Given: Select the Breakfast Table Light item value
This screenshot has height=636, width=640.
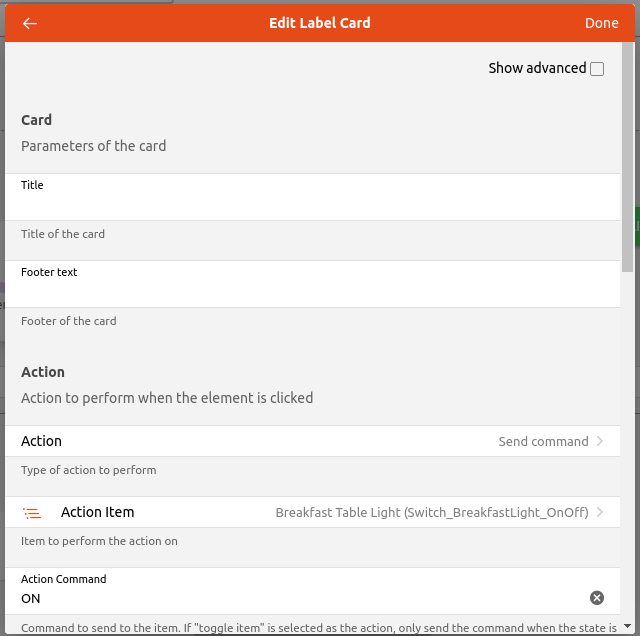Looking at the screenshot, I should [x=431, y=512].
